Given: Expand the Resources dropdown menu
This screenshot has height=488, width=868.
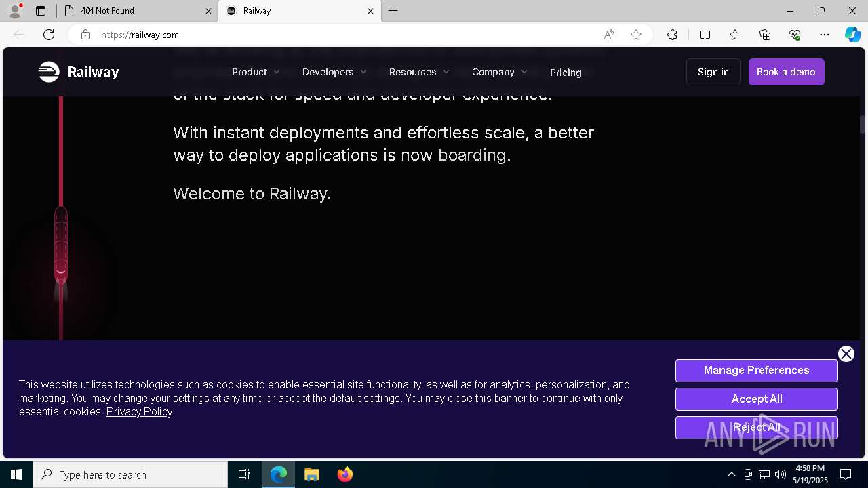Looking at the screenshot, I should point(419,72).
